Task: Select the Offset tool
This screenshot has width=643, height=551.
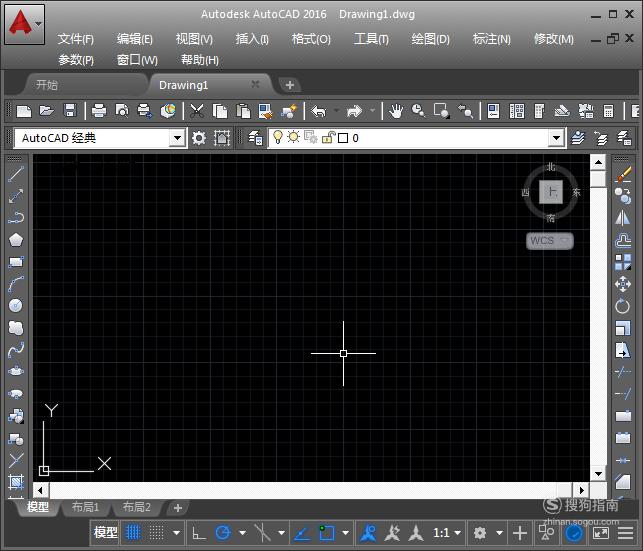Action: coord(623,240)
